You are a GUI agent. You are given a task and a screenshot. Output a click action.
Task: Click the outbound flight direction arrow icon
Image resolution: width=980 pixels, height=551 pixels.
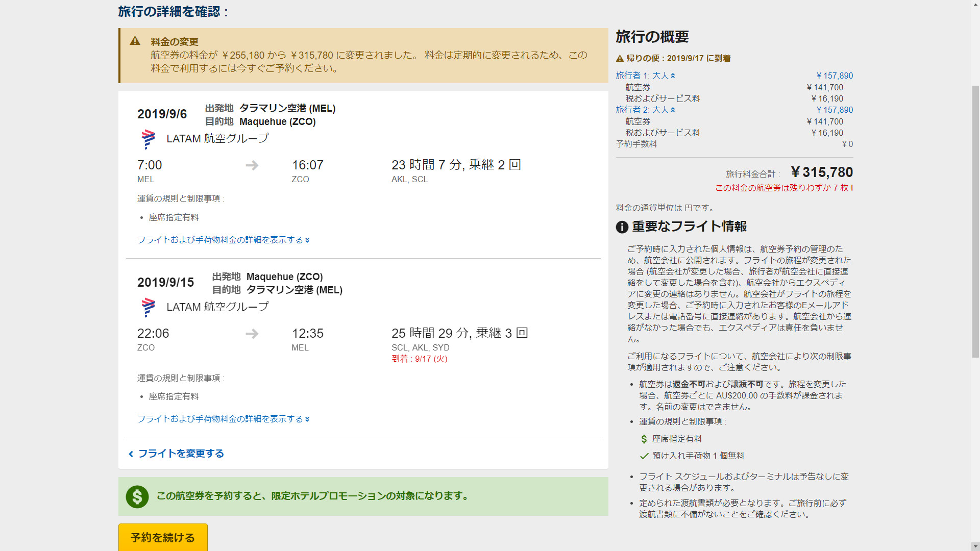click(x=252, y=165)
